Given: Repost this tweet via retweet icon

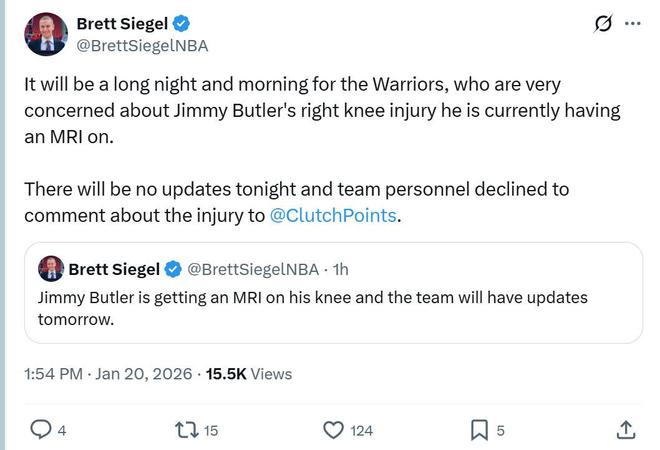Looking at the screenshot, I should coord(186,430).
